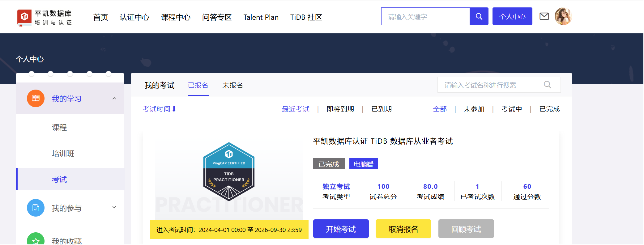Filter exams by 未参加
This screenshot has width=644, height=245.
(474, 109)
